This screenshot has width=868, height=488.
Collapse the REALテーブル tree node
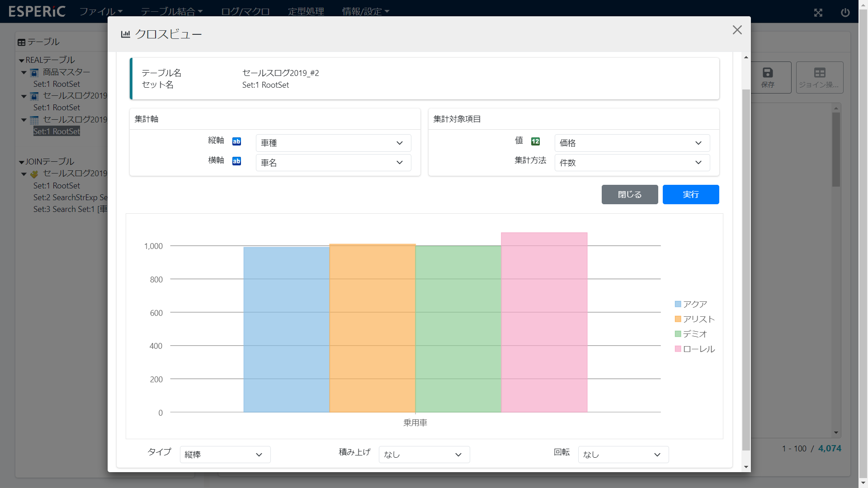pyautogui.click(x=21, y=60)
